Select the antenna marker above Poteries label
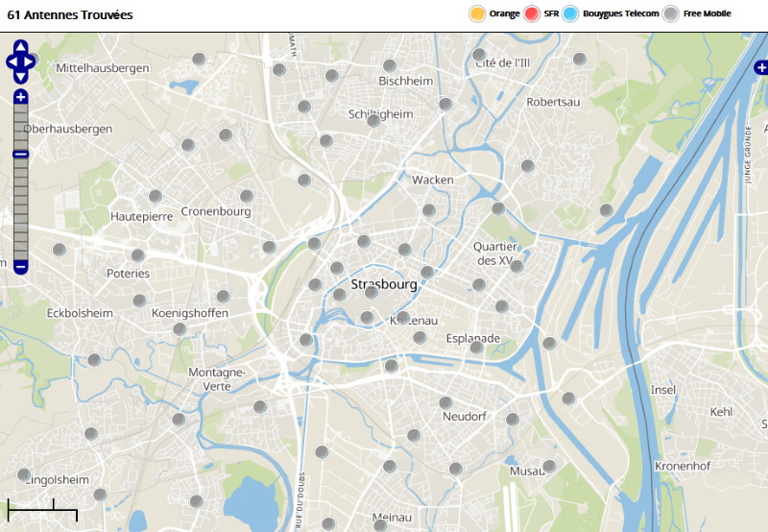The height and width of the screenshot is (532, 768). (x=138, y=255)
